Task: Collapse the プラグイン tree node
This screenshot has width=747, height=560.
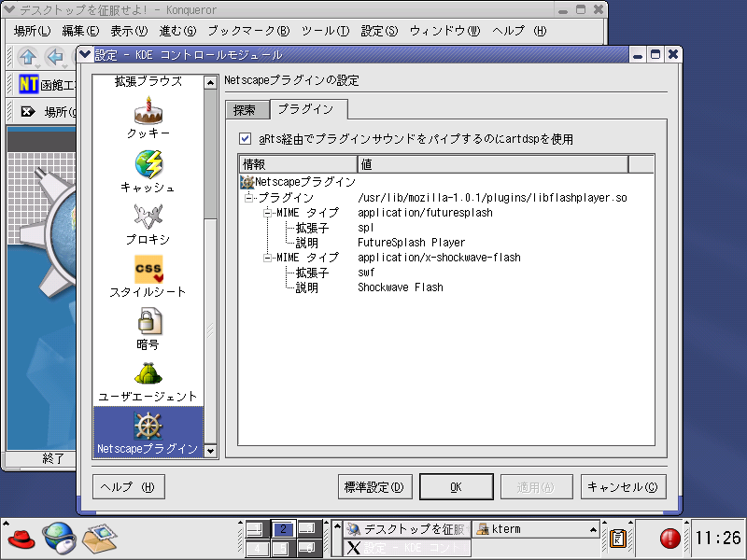Action: 248,197
